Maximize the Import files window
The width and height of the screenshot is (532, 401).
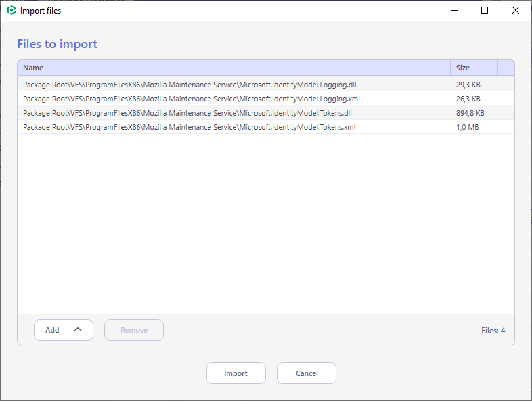pyautogui.click(x=485, y=11)
